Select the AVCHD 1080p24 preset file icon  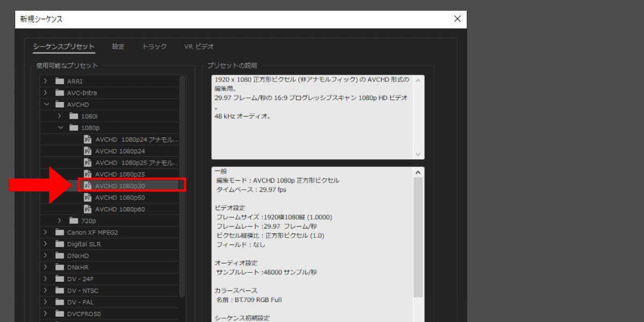tap(88, 151)
